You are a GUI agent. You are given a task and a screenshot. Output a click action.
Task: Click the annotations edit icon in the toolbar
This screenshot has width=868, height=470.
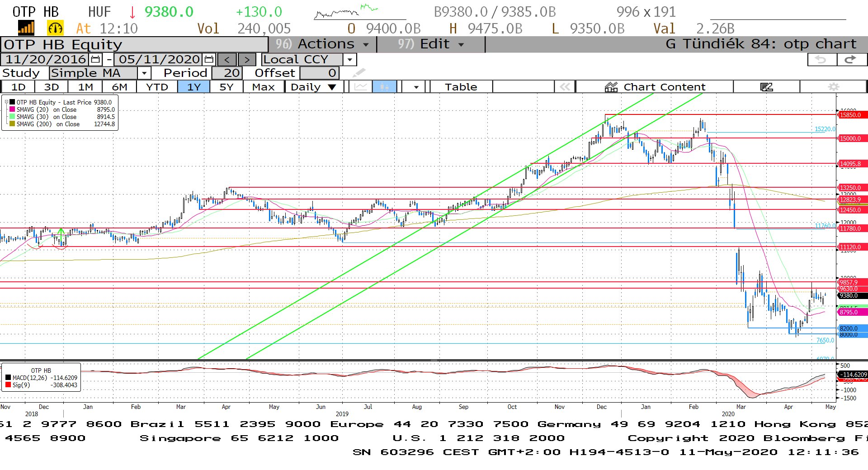pyautogui.click(x=766, y=87)
